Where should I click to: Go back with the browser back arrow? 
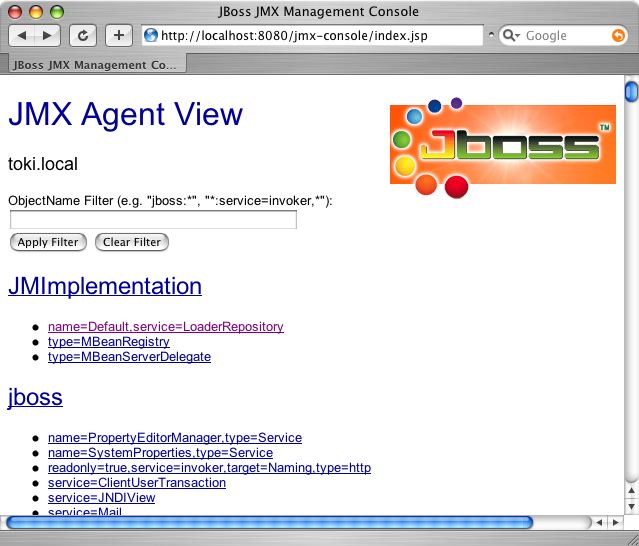coord(22,36)
